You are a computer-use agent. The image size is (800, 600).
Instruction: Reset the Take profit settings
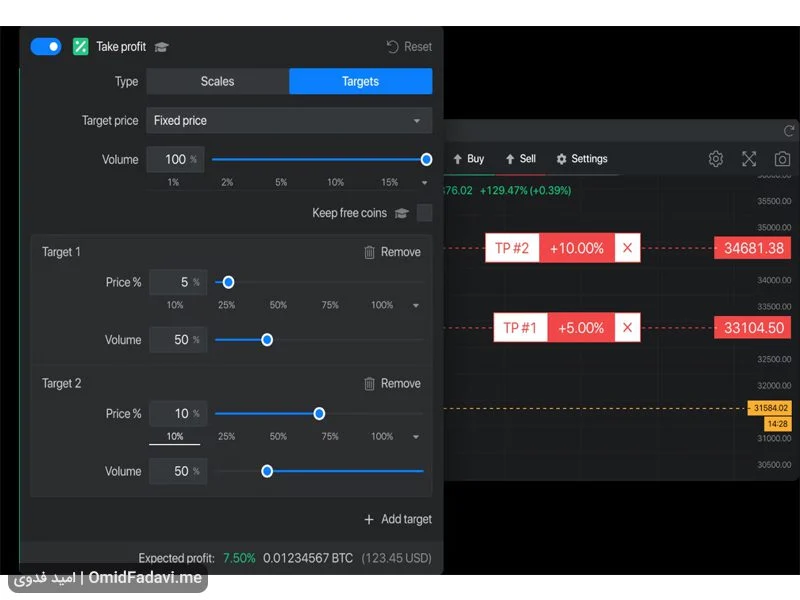(409, 47)
